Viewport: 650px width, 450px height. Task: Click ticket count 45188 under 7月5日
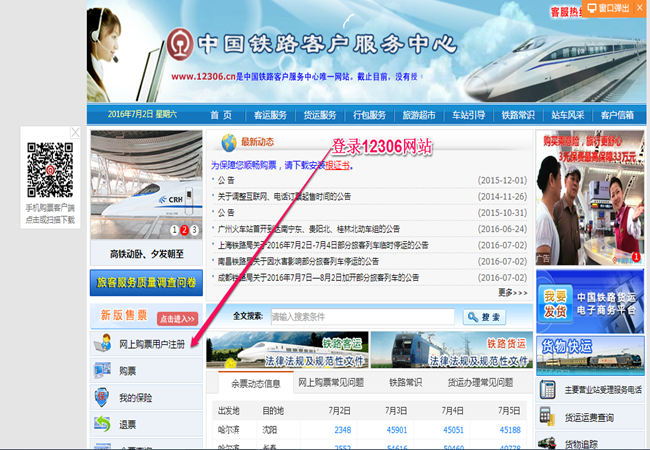point(510,430)
